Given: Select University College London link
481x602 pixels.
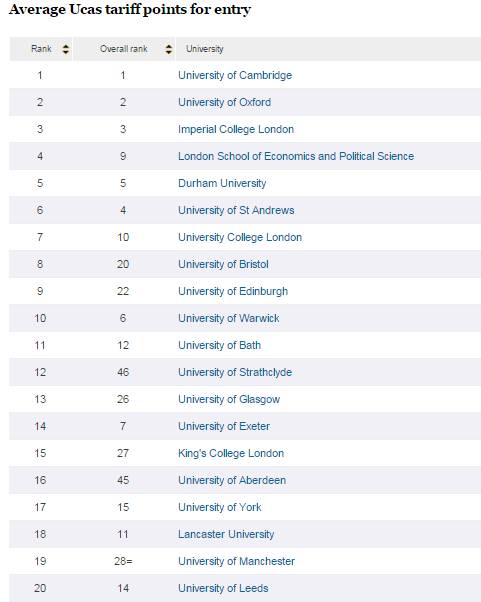Looking at the screenshot, I should coord(240,237).
